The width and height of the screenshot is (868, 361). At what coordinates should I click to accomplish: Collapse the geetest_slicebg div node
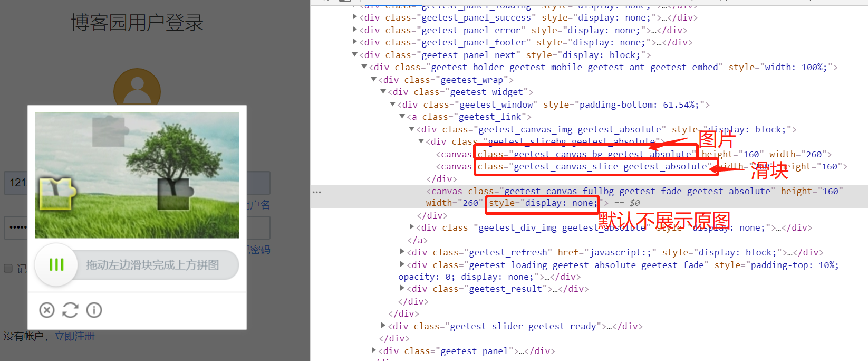click(x=421, y=140)
